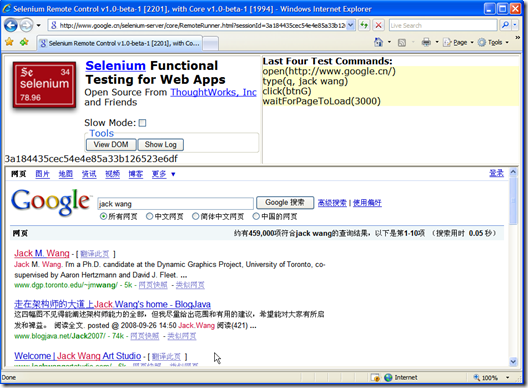Image resolution: width=528 pixels, height=388 pixels.
Task: Click 翻译此页 next to Jack M. Wang
Action: point(95,254)
